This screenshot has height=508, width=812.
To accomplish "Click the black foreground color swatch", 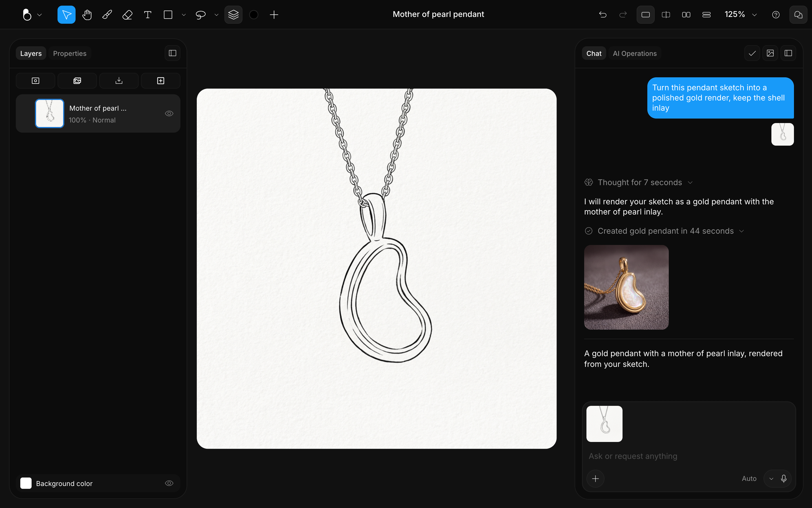I will pyautogui.click(x=254, y=14).
